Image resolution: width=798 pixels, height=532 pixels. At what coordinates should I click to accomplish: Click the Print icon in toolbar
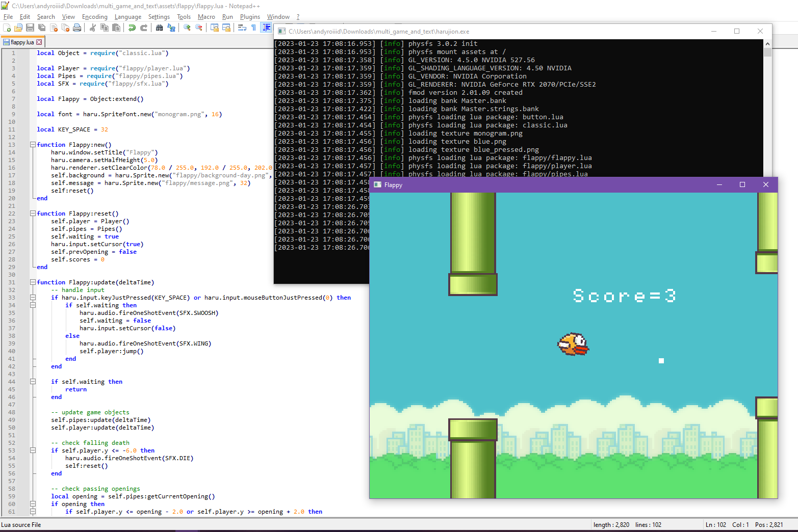pos(77,28)
